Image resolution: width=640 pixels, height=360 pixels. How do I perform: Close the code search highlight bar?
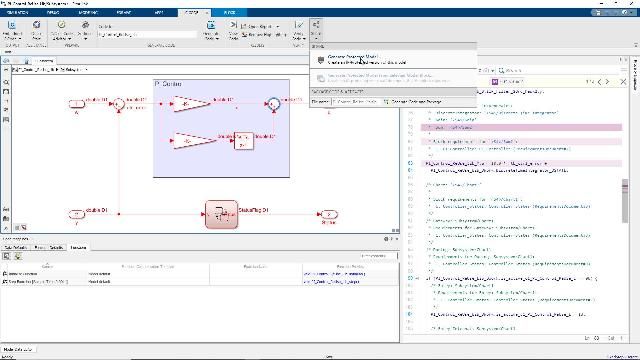click(x=623, y=82)
